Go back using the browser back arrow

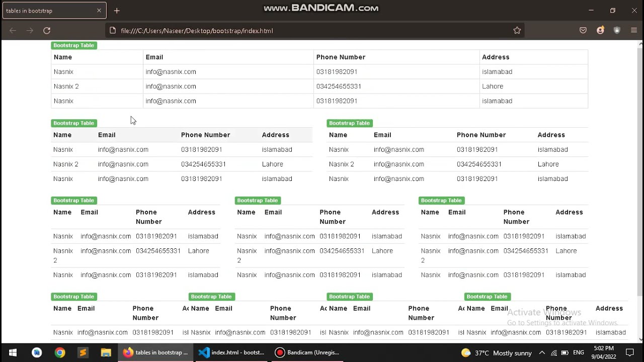[13, 31]
